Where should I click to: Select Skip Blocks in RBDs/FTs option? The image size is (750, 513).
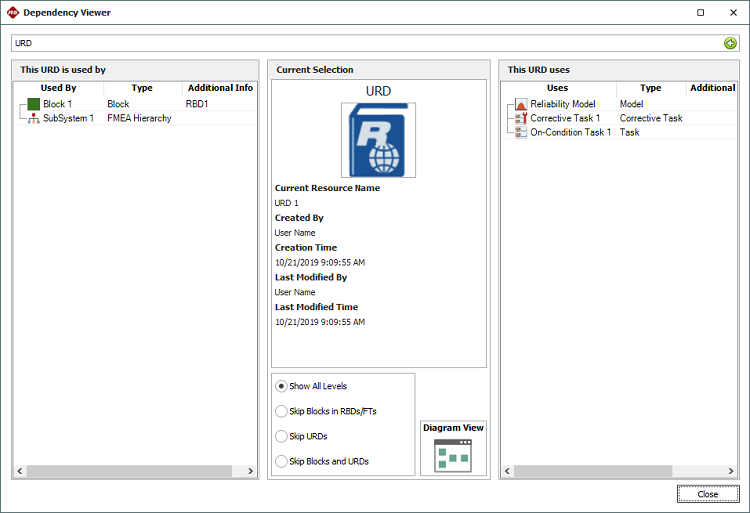(281, 411)
